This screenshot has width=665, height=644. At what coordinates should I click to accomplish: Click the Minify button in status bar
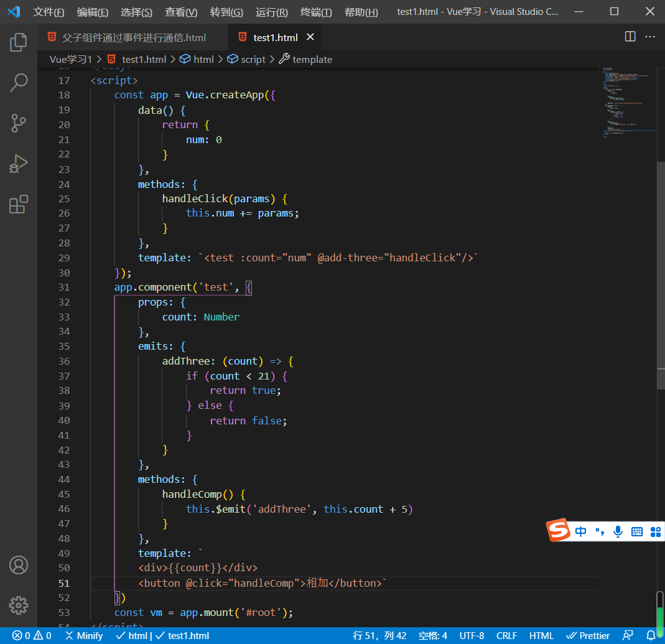point(84,635)
